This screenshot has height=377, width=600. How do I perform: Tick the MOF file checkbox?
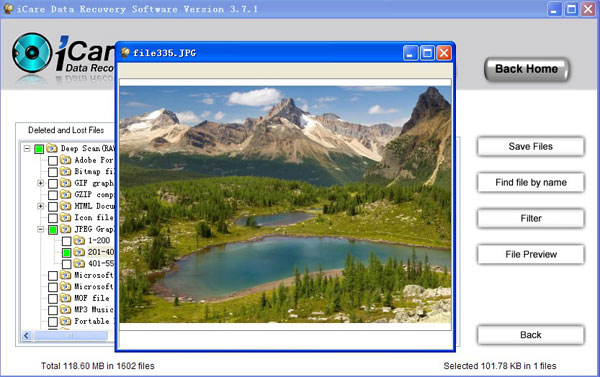[x=53, y=298]
